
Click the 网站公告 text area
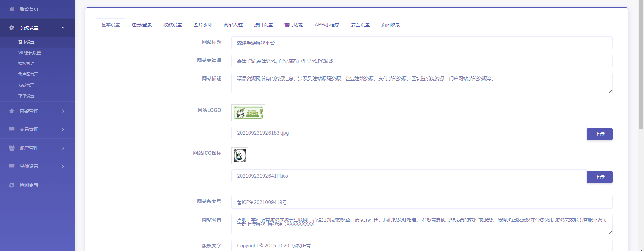point(422,224)
